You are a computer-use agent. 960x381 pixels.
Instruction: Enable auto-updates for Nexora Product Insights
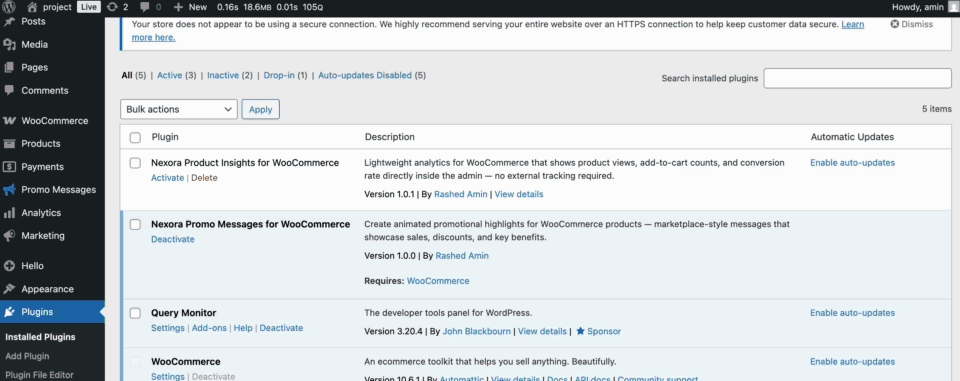tap(852, 163)
